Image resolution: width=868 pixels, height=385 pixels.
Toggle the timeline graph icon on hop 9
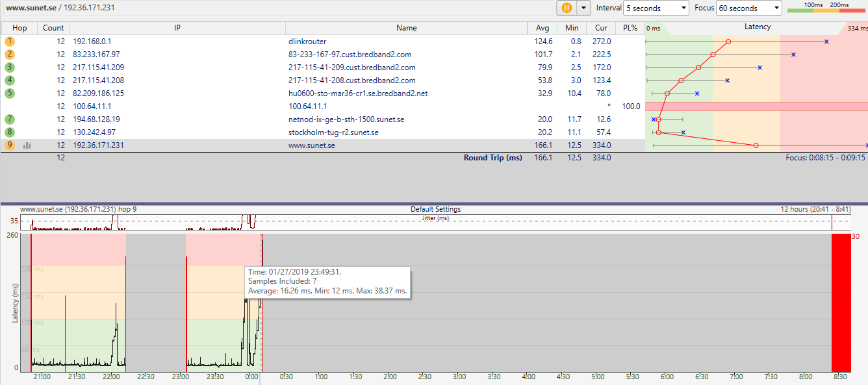(27, 145)
